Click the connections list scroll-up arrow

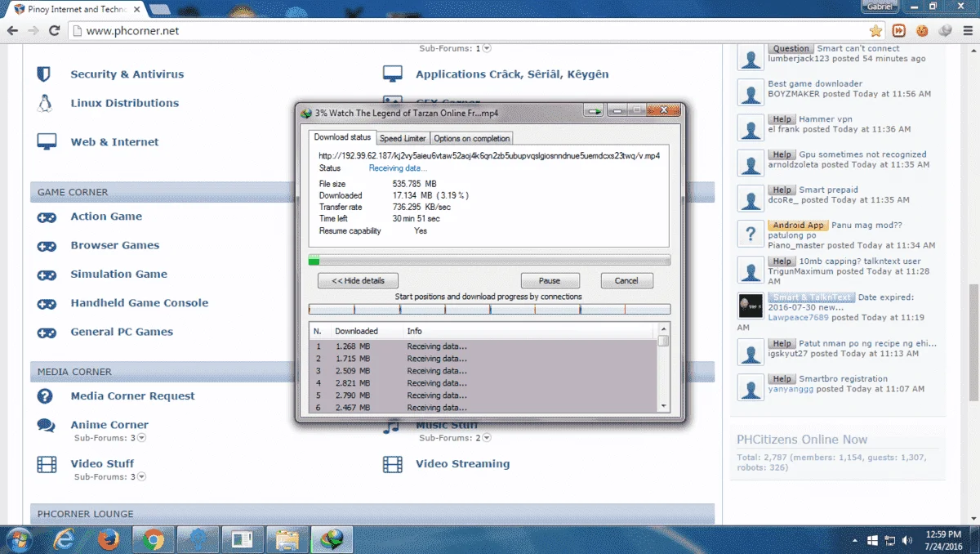click(663, 331)
